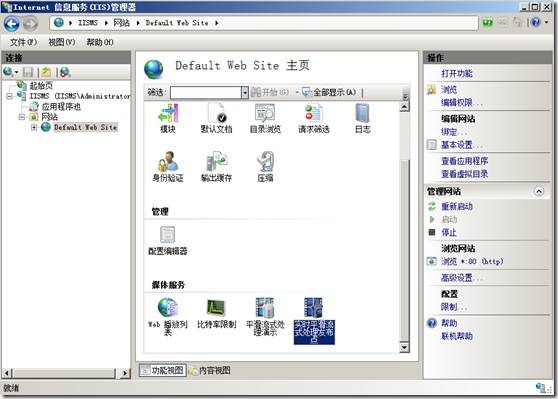Expand breadcrumb arrow after IISMS
The width and height of the screenshot is (558, 399).
(x=106, y=23)
